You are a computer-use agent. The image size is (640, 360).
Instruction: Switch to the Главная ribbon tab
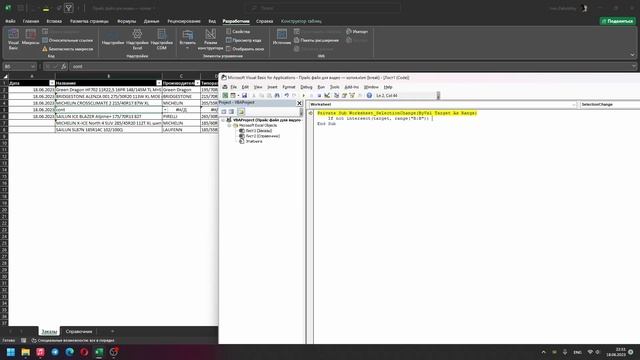pos(31,21)
